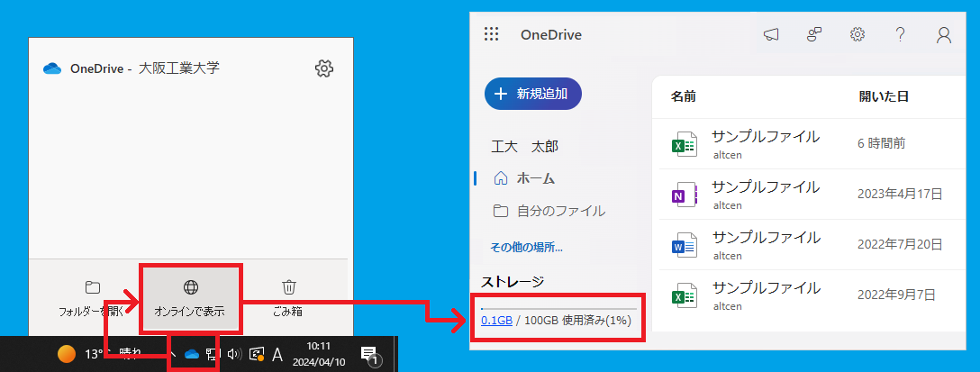Open the display tray icon beside the volume icon
Screen dimensions: 980x372
[256, 355]
